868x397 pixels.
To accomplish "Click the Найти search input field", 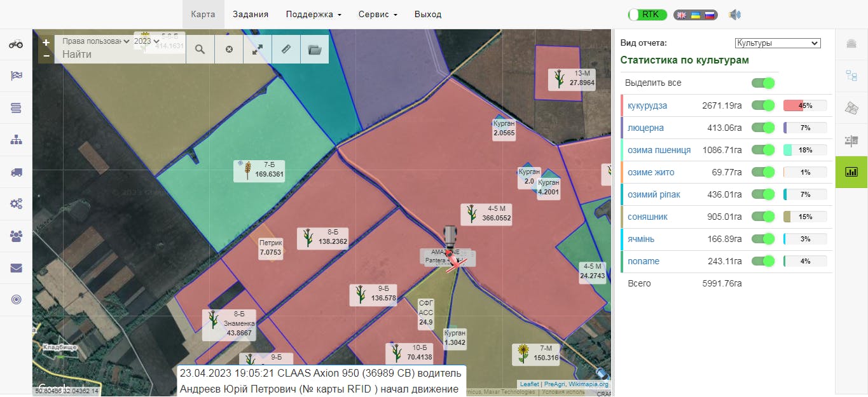I will click(121, 55).
